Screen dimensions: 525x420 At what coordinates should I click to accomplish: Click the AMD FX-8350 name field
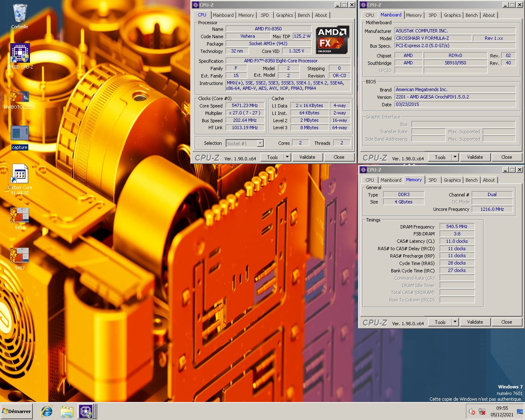pyautogui.click(x=268, y=29)
